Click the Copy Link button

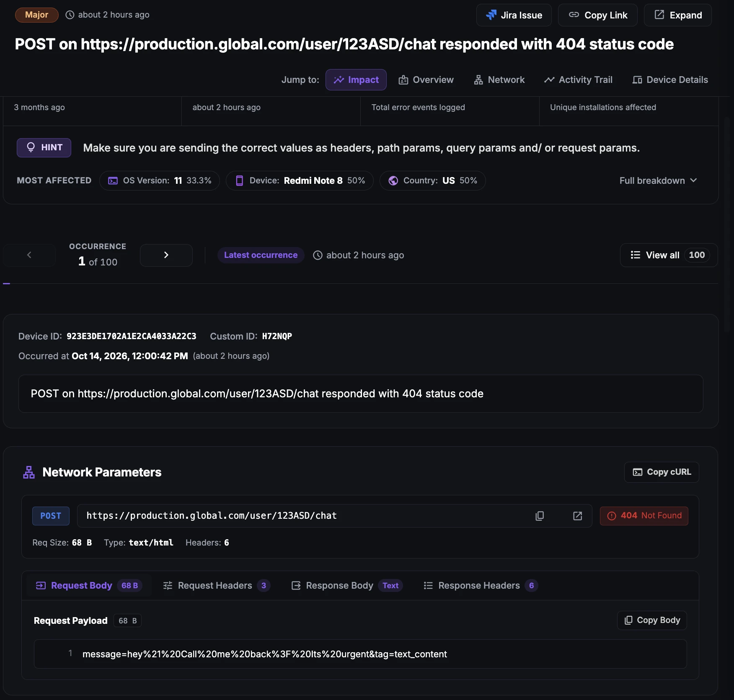[598, 15]
